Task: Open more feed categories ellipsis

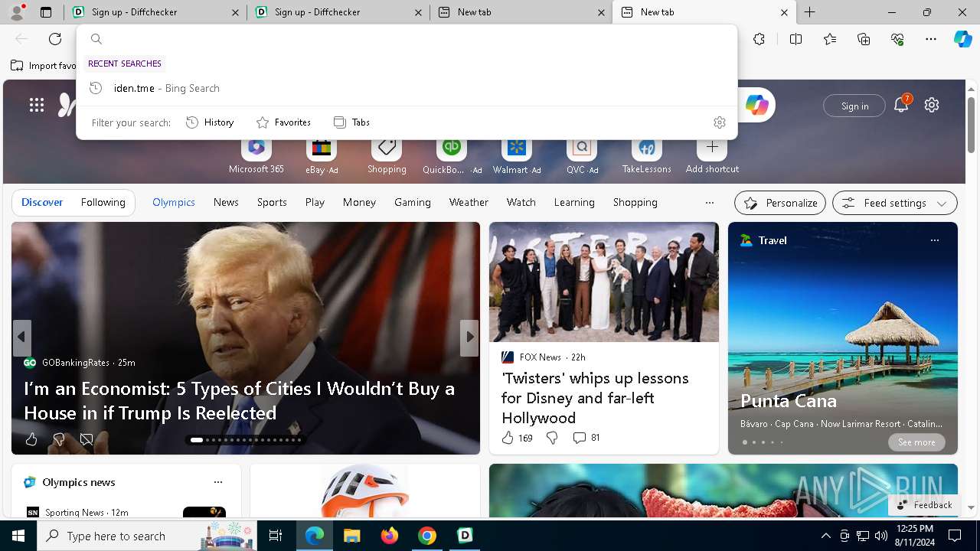Action: (710, 203)
